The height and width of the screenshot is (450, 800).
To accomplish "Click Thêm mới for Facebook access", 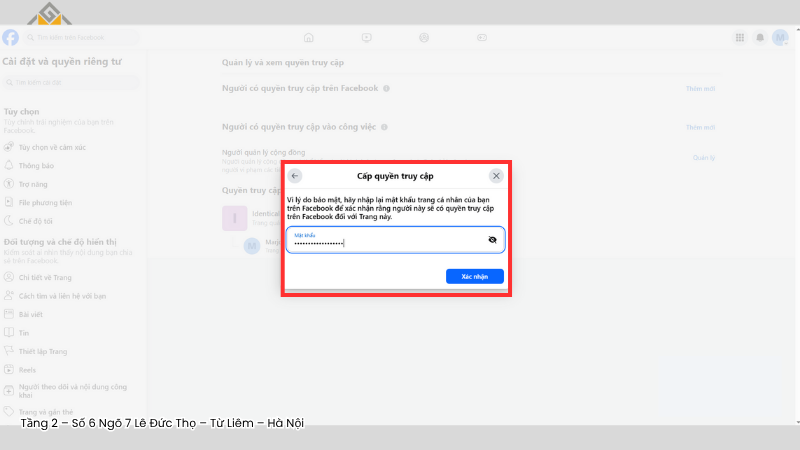I will (700, 88).
